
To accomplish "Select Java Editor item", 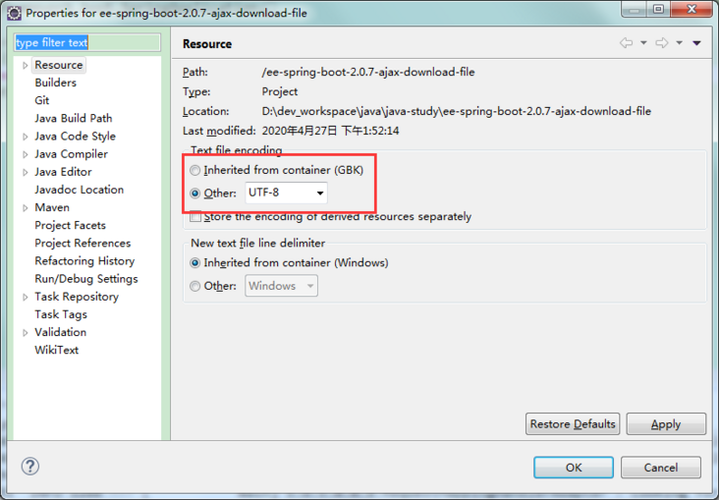I will point(63,172).
